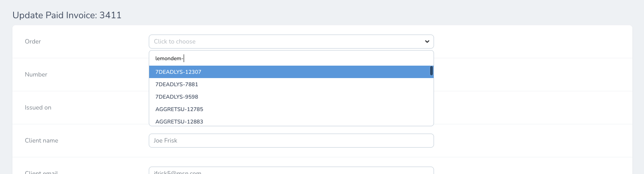Click the Order field label
The height and width of the screenshot is (174, 644).
(x=33, y=42)
